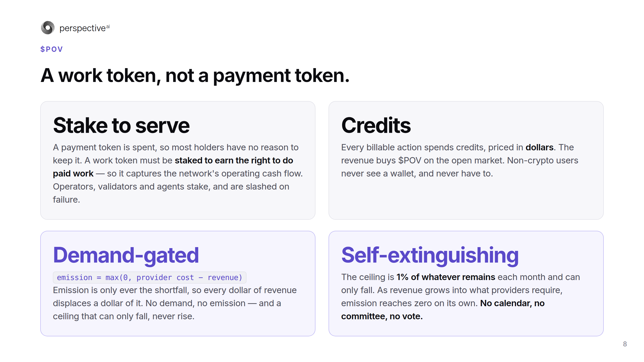Select the bold word 'dollars'

click(x=539, y=147)
